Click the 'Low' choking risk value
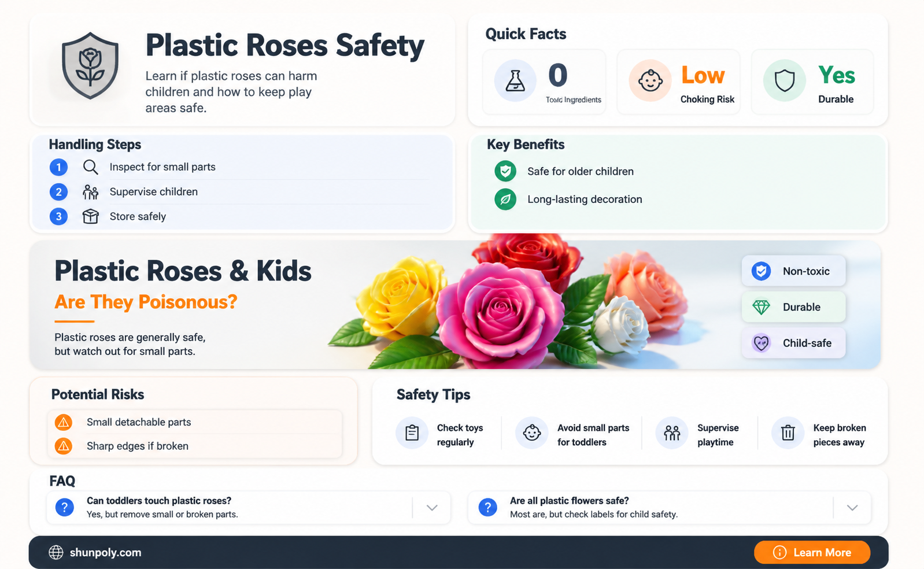The image size is (924, 569). [x=703, y=75]
